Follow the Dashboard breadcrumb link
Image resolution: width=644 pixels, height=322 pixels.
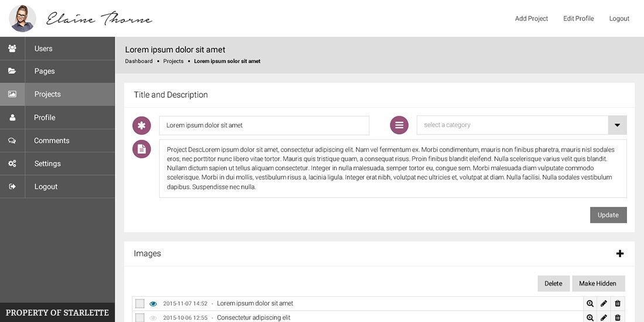(x=139, y=61)
